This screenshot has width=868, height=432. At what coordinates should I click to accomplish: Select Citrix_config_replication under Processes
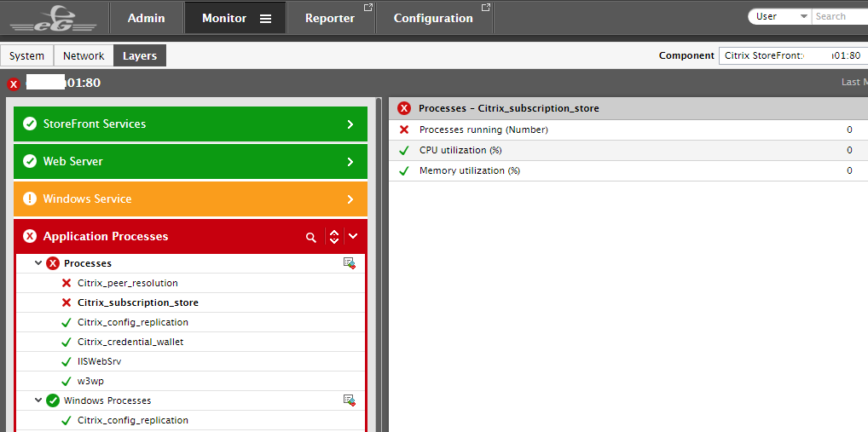coord(133,322)
